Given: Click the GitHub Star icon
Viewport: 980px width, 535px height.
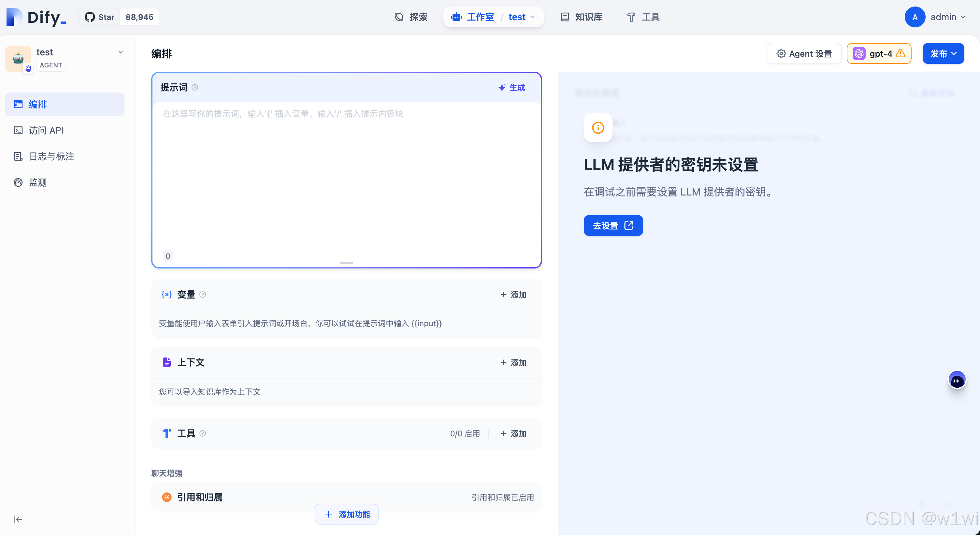Looking at the screenshot, I should coord(90,17).
